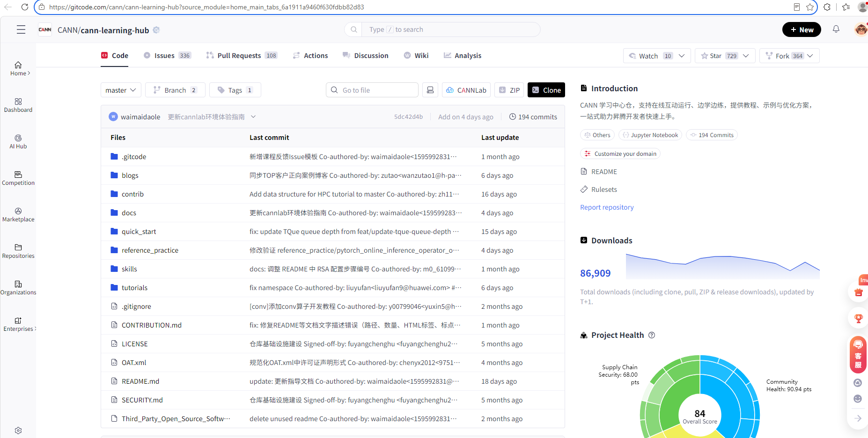Viewport: 868px width, 438px height.
Task: Open the hamburger navigation menu
Action: (21, 30)
